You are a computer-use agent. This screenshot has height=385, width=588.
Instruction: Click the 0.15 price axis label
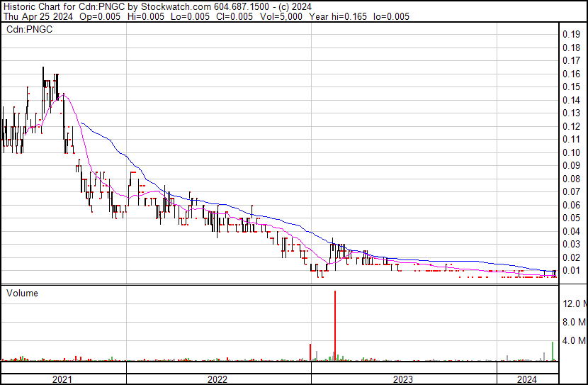570,87
